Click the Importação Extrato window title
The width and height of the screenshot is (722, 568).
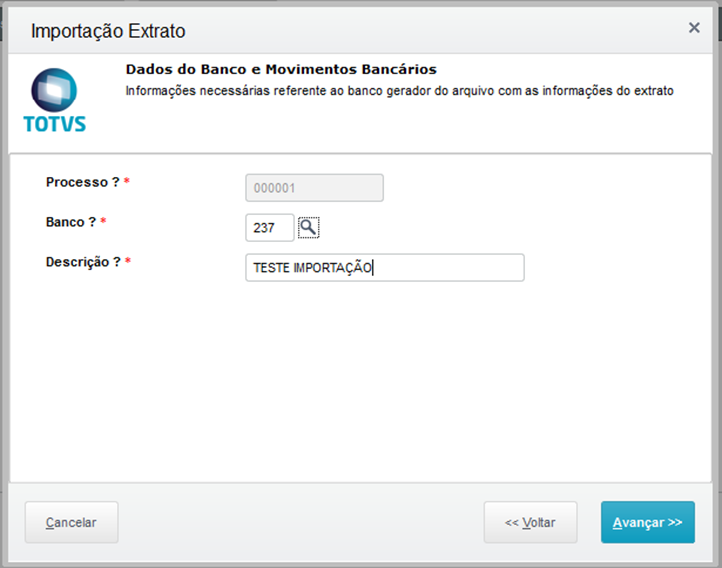click(108, 31)
